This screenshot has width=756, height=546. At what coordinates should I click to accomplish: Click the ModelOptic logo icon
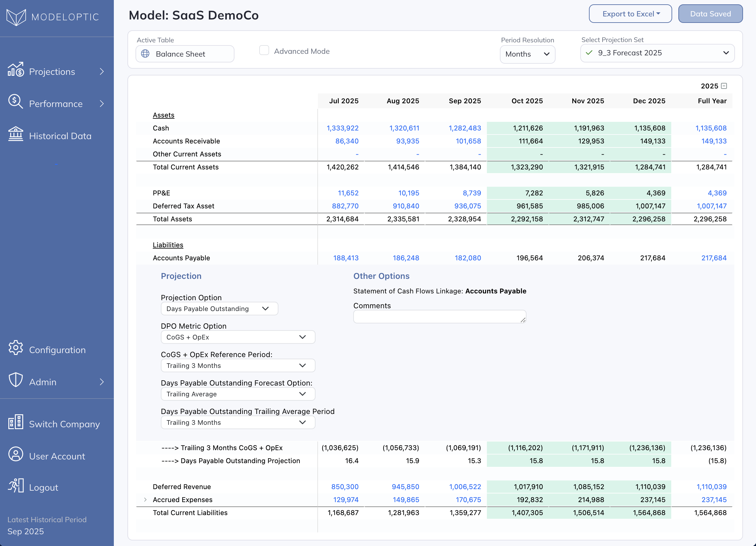(x=16, y=17)
